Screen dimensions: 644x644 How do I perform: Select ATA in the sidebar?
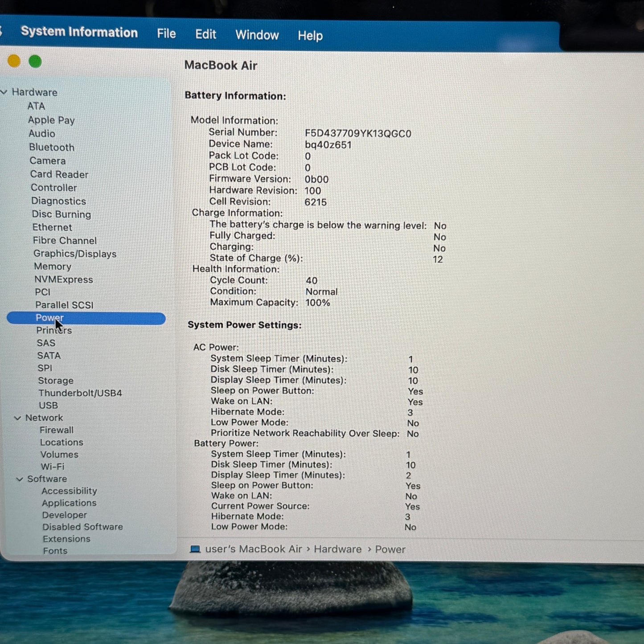(x=36, y=106)
